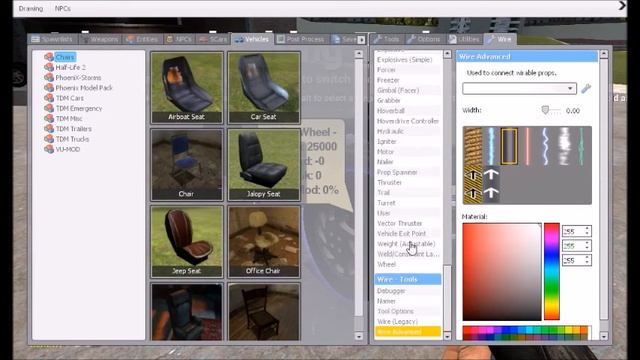Click the VU-MOD category icon

49,149
